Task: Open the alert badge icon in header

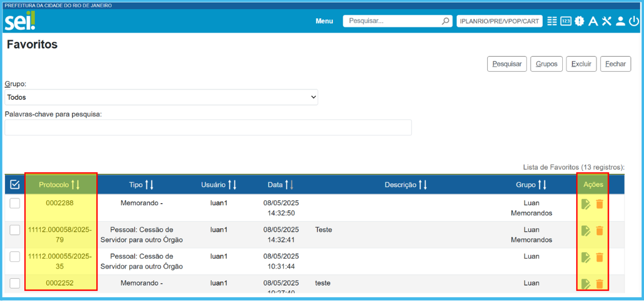Action: pyautogui.click(x=579, y=21)
